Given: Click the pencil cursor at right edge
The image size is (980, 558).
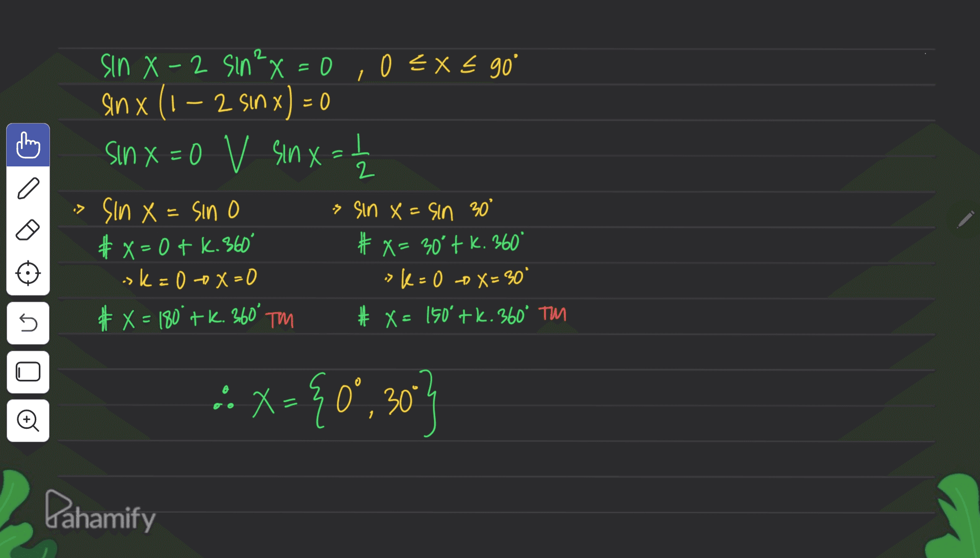Looking at the screenshot, I should coord(965,219).
